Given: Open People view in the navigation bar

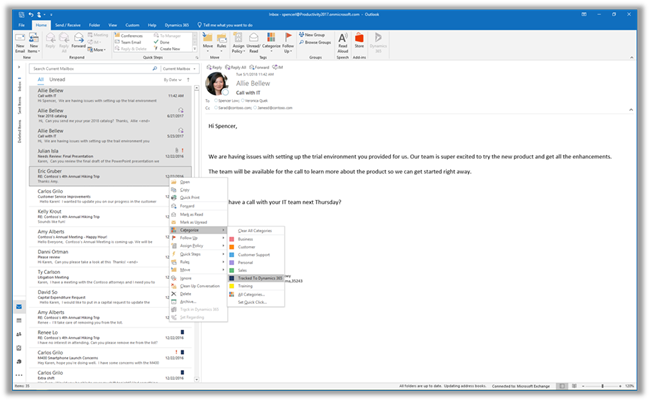Looking at the screenshot, I should pyautogui.click(x=19, y=334).
